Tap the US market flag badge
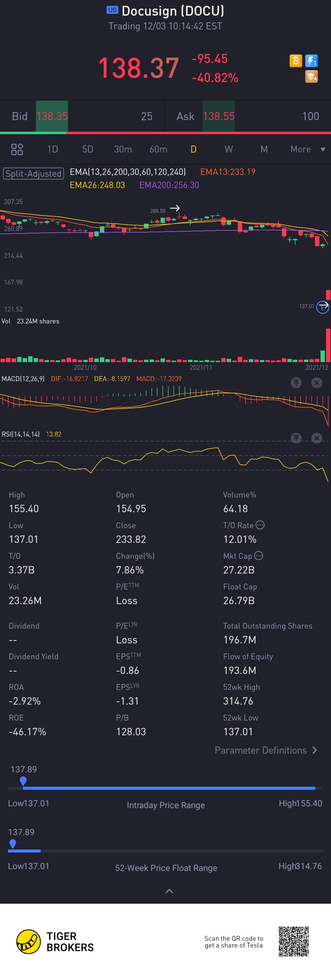 coord(112,10)
